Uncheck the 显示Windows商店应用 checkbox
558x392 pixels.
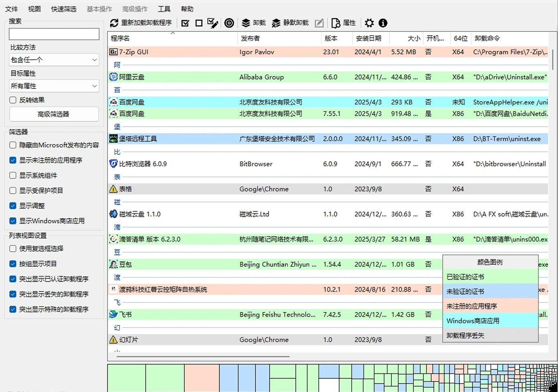(x=13, y=221)
